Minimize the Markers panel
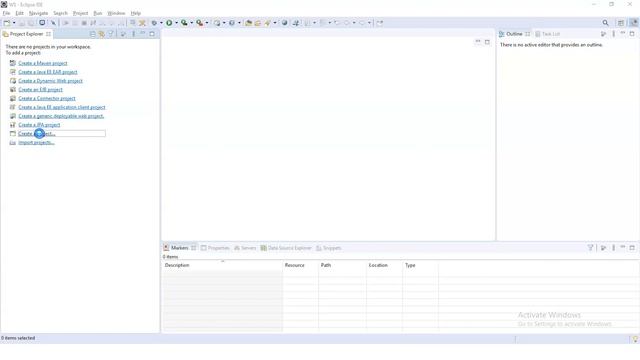 pos(622,248)
